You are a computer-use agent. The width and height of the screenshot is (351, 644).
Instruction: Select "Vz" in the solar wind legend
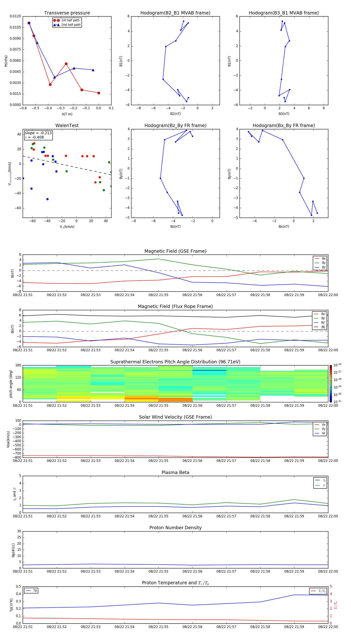(320, 433)
